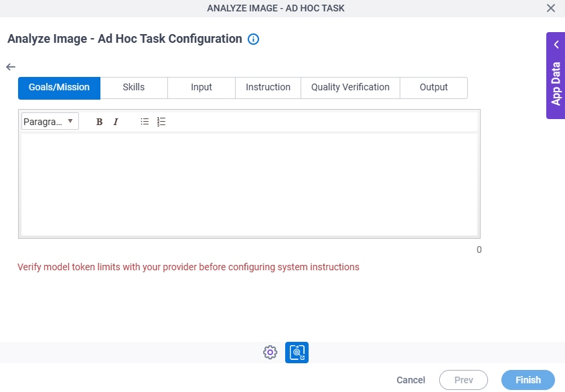Screen dimensions: 565x392
Task: Click the Finish button
Action: coord(528,380)
